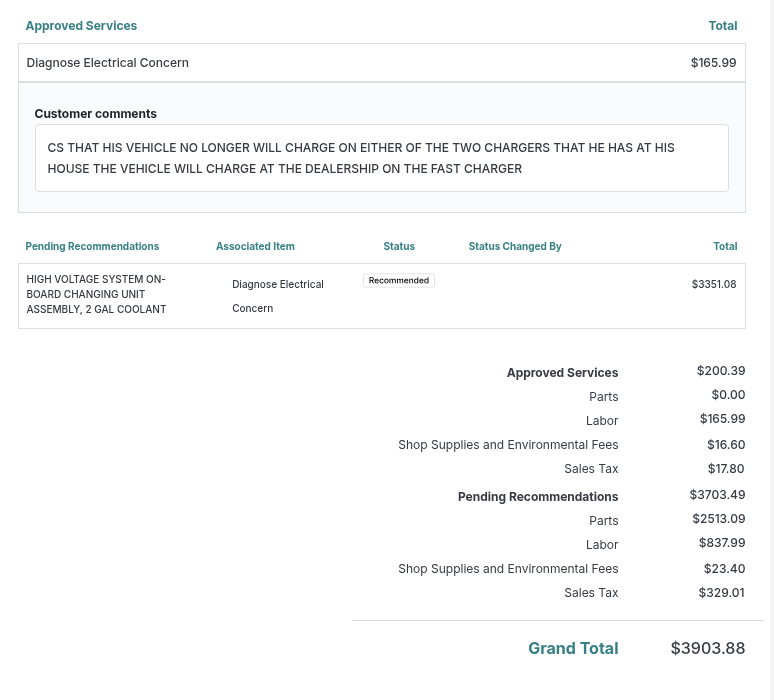Select the Customer comments label
This screenshot has width=774, height=700.
coord(96,114)
